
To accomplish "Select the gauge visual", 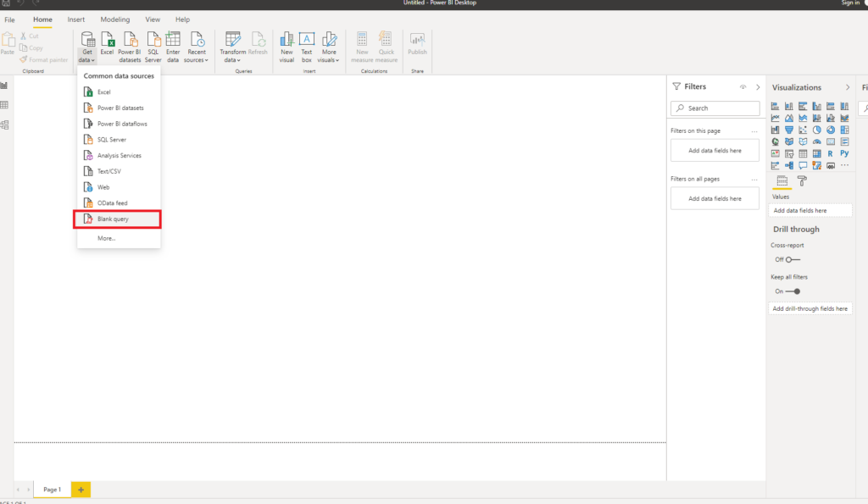I will [816, 141].
